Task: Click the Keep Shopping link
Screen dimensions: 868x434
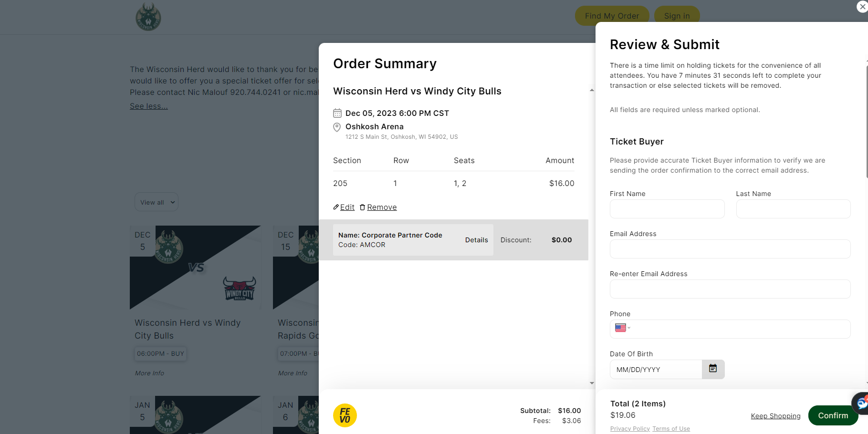Action: 775,416
